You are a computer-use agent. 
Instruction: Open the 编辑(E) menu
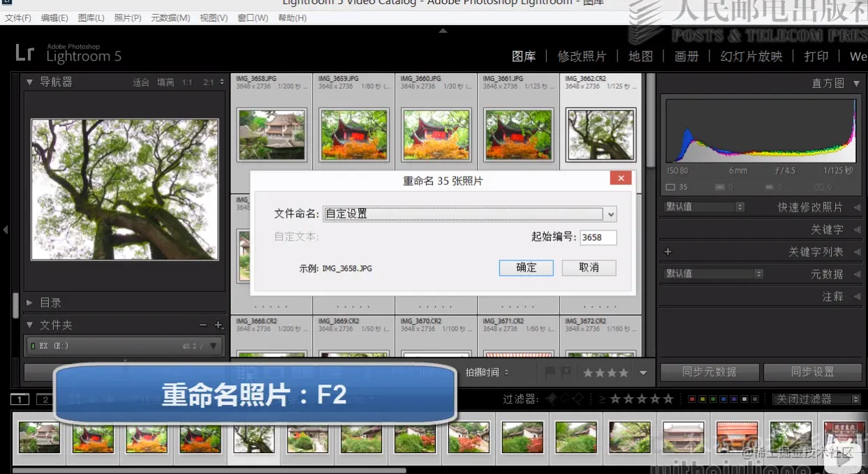(x=54, y=17)
